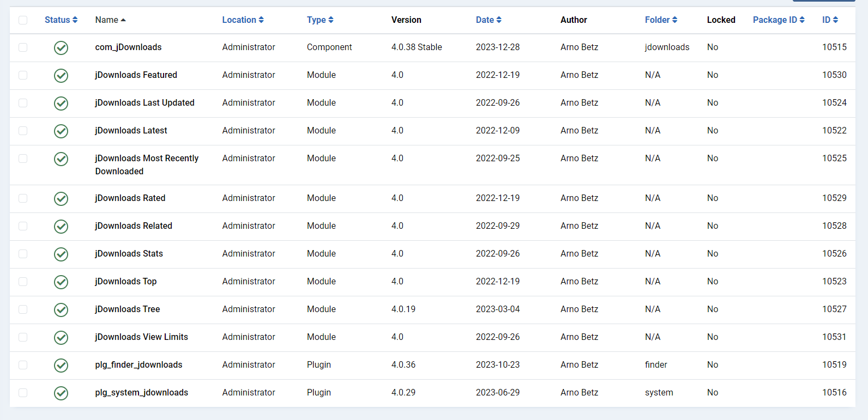Select checkbox for jDownloads Most Recently Downloaded
Viewport: 868px width, 420px height.
click(23, 159)
